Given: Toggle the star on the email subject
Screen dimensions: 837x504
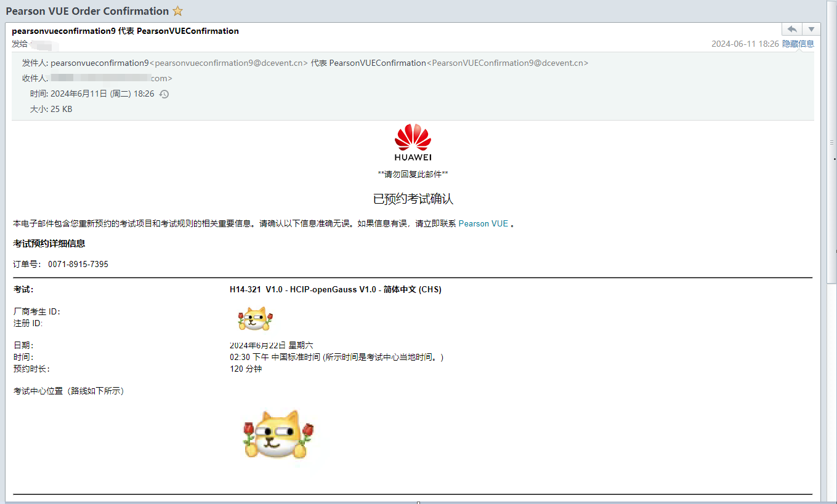Looking at the screenshot, I should (x=177, y=10).
